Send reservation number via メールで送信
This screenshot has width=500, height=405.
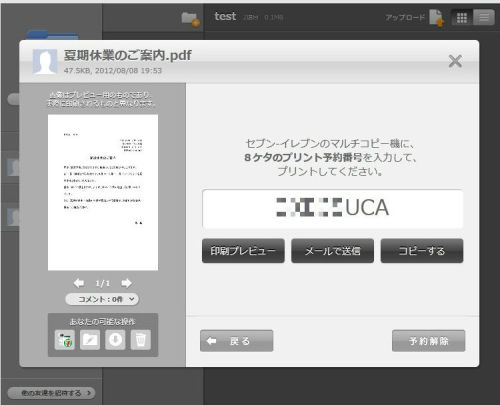click(332, 251)
